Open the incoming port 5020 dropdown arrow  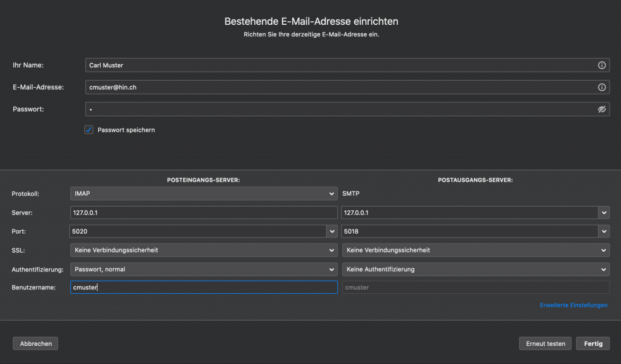click(332, 231)
